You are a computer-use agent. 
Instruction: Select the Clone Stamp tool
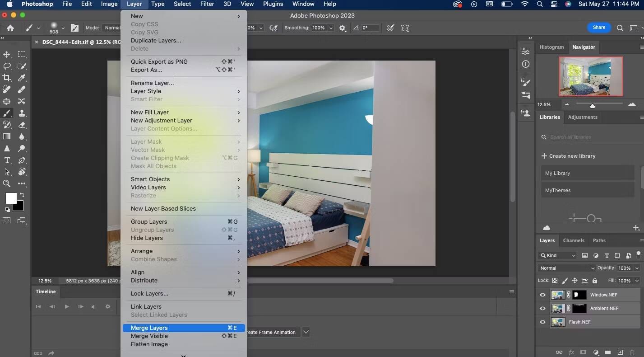22,113
